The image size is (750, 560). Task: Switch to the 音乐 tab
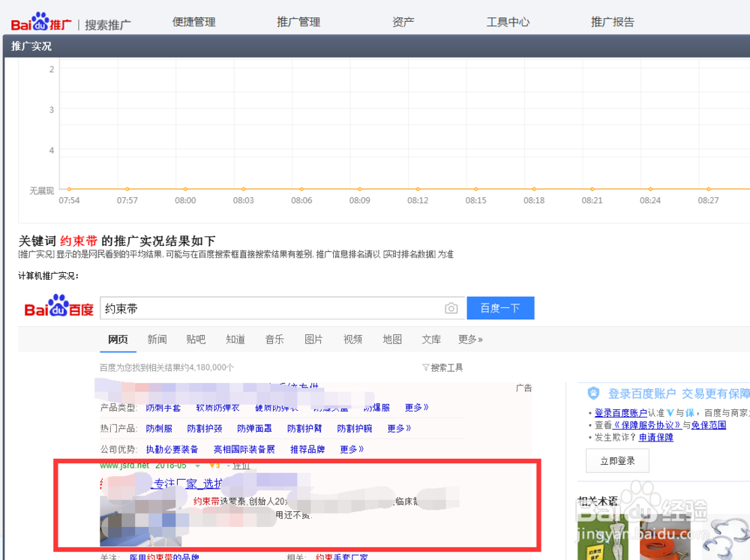(x=274, y=340)
